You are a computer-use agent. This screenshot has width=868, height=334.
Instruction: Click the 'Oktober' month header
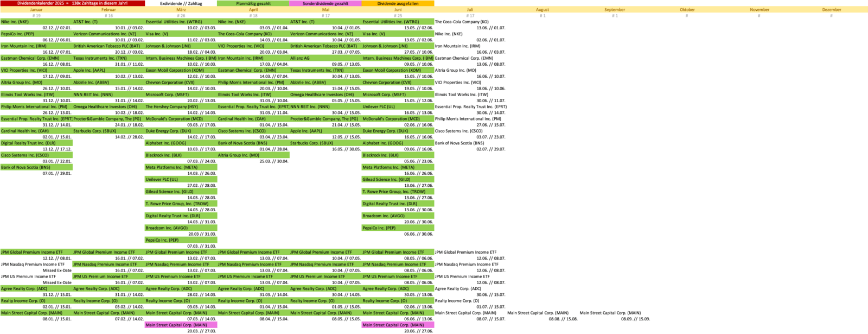687,10
